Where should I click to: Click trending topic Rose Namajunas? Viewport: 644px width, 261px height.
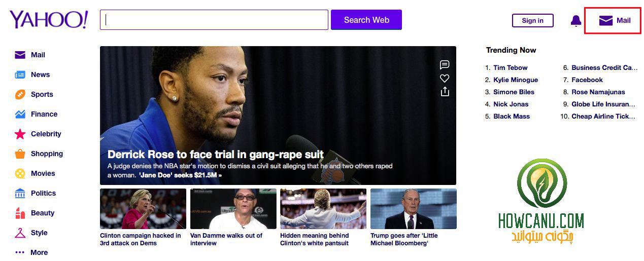point(598,92)
